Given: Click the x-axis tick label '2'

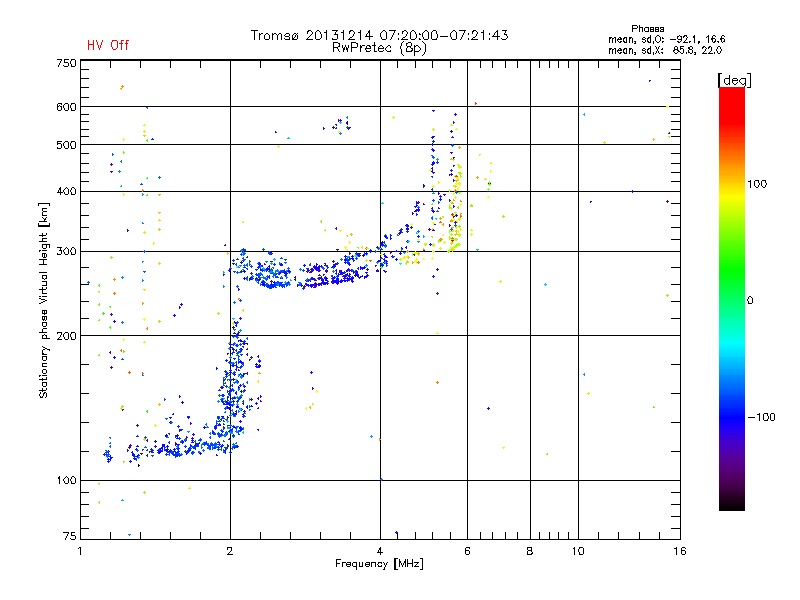Looking at the screenshot, I should (230, 551).
